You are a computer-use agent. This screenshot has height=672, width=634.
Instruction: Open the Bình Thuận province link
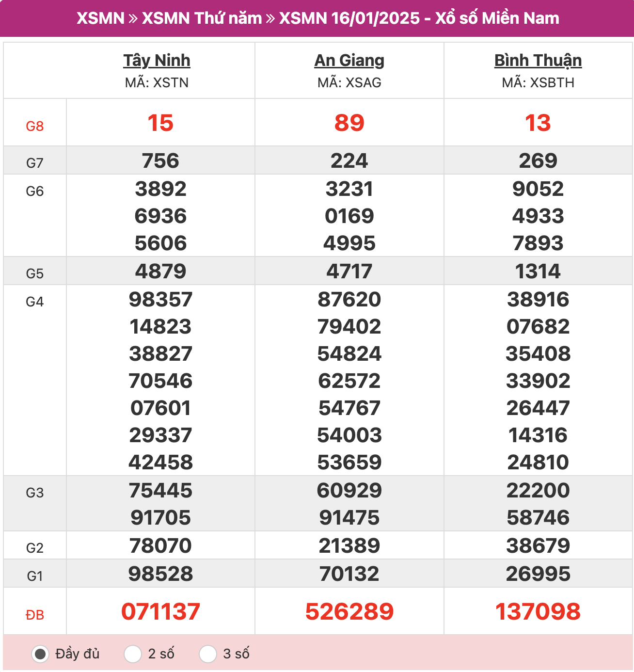(x=538, y=61)
